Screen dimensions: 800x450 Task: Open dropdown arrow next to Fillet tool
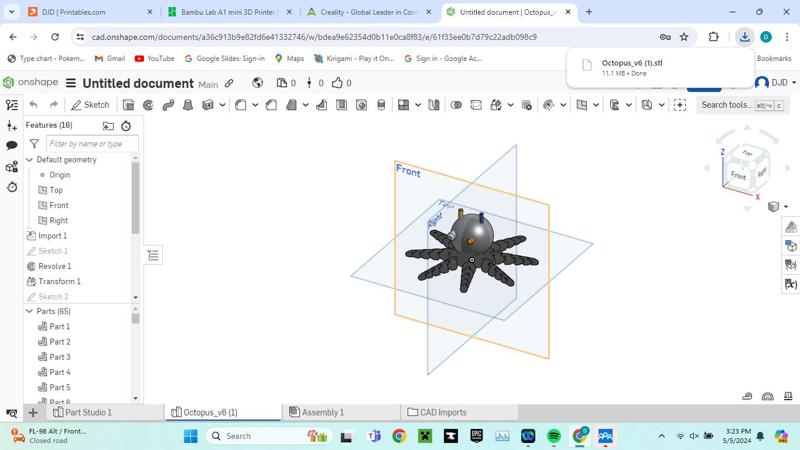[x=255, y=105]
